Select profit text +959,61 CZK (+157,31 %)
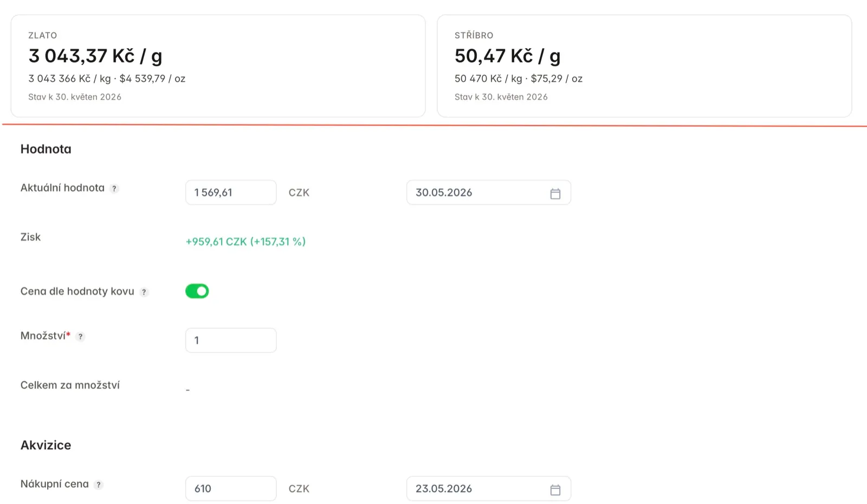Viewport: 867px width, 504px height. click(245, 242)
